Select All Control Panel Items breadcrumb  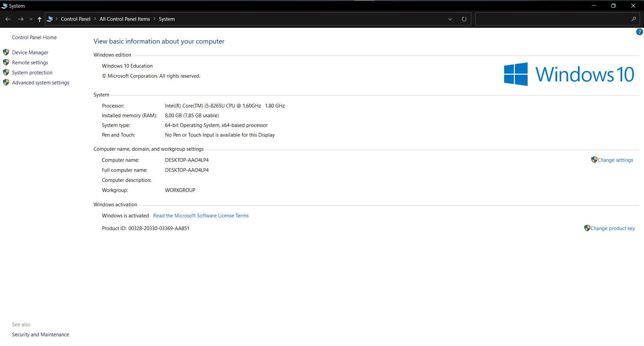click(x=124, y=19)
